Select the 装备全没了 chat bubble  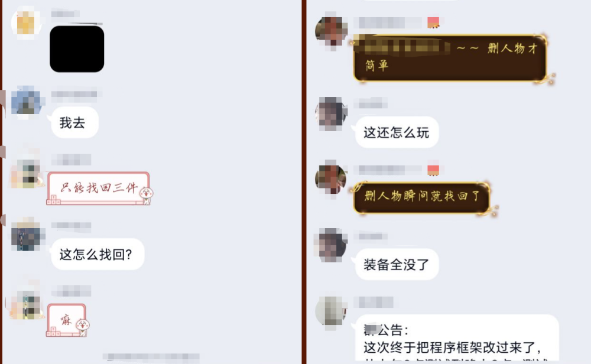coord(397,264)
